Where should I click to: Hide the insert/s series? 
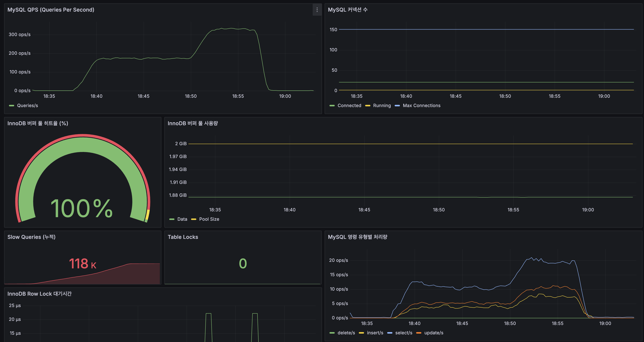[375, 333]
